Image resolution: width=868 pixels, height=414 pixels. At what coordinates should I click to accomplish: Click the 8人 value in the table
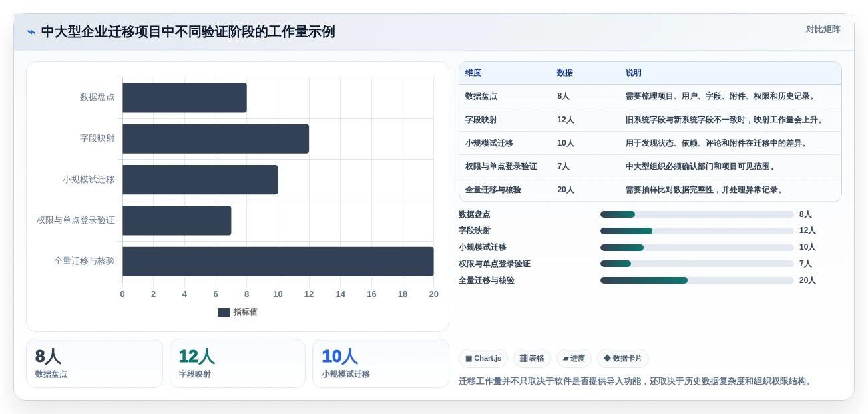(x=564, y=96)
